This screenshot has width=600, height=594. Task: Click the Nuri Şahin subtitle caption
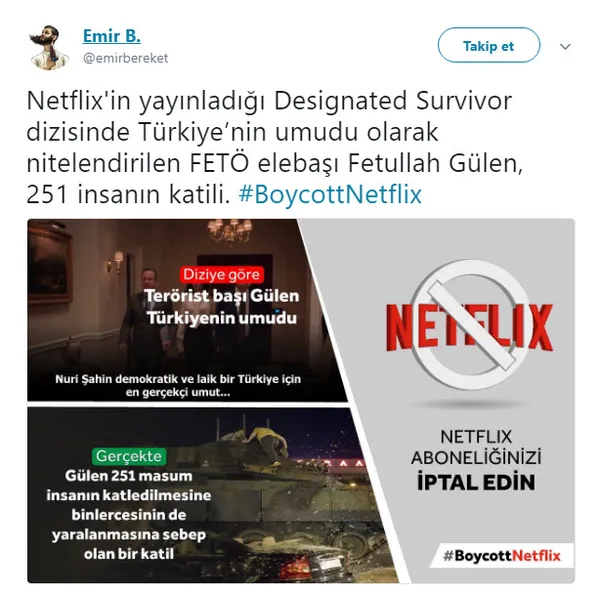(x=178, y=385)
